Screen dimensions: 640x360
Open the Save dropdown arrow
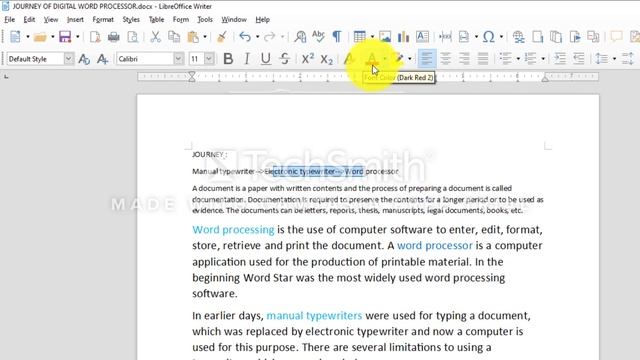pyautogui.click(x=78, y=37)
